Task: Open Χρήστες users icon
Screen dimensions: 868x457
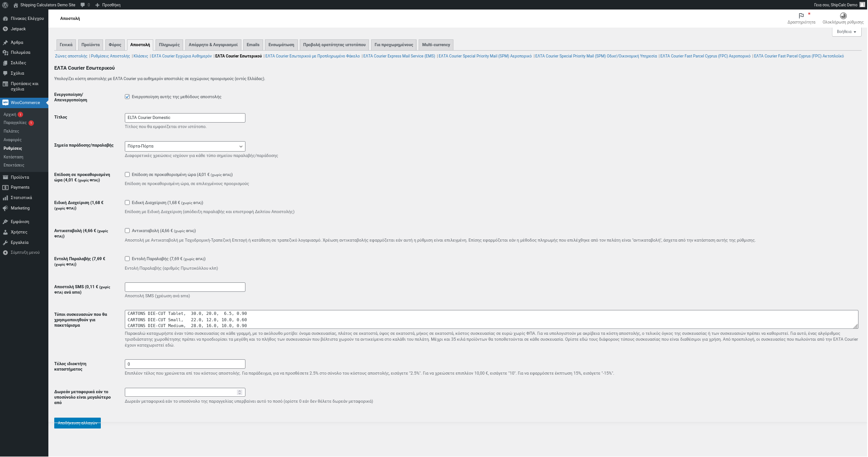Action: point(5,232)
